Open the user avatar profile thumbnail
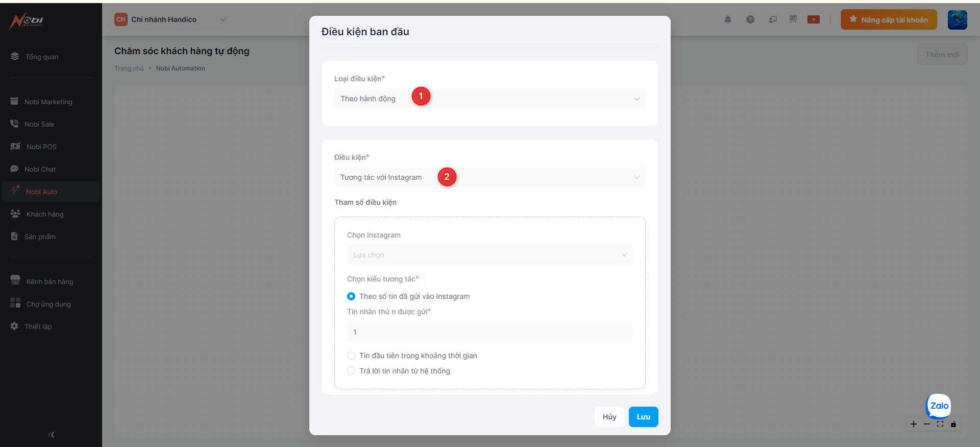This screenshot has height=447, width=980. [x=957, y=20]
